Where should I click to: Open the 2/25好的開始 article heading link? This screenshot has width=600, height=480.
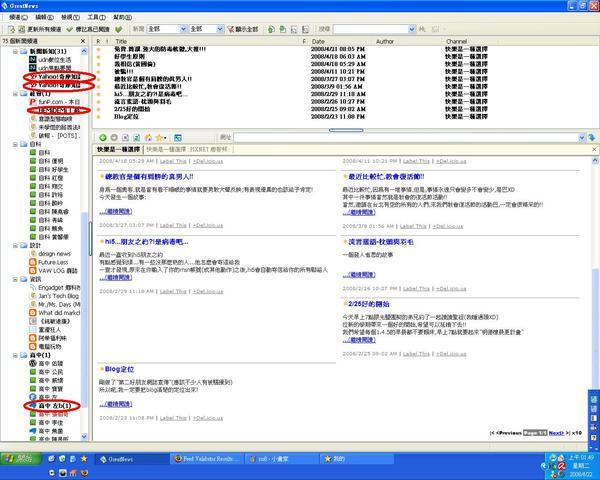(x=369, y=304)
